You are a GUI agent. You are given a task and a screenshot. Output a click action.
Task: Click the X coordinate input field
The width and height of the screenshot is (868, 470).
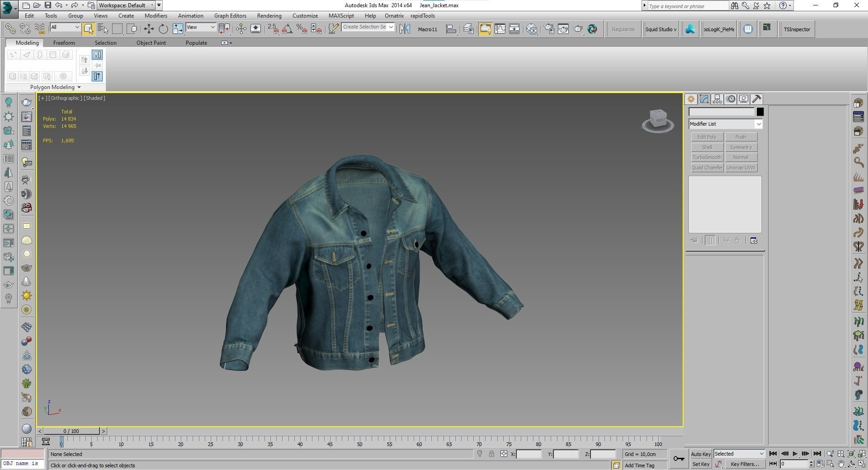pos(528,454)
